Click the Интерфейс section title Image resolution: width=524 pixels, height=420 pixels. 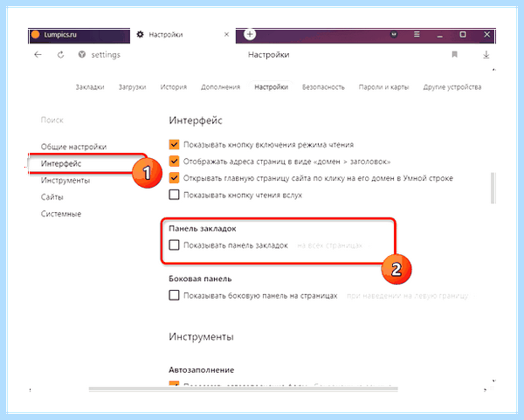(196, 120)
